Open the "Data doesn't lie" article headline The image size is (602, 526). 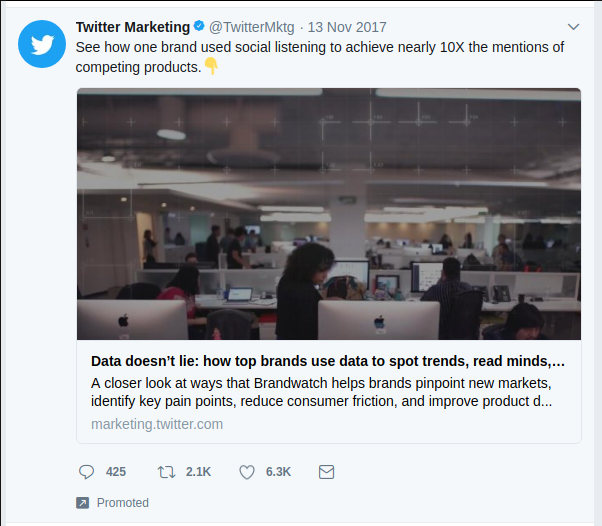pos(328,361)
